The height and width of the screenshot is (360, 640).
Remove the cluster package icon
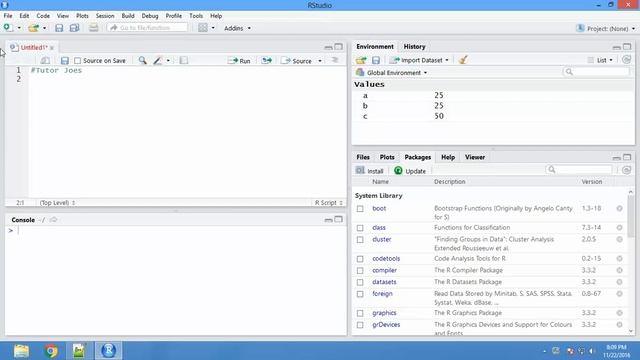click(619, 239)
